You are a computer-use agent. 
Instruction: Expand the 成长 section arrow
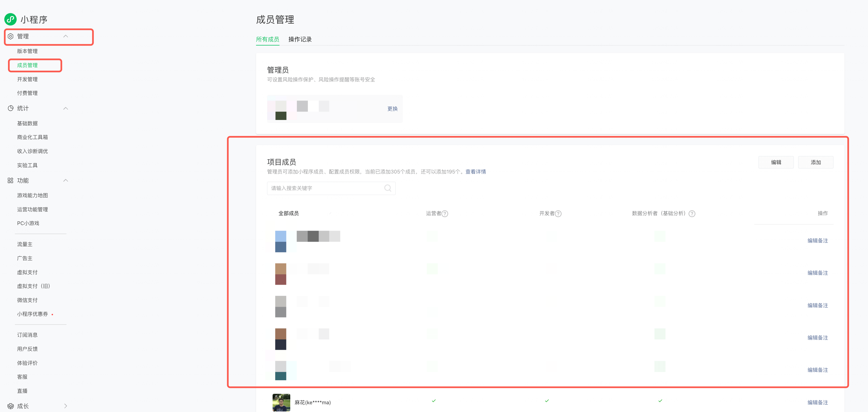(66, 406)
